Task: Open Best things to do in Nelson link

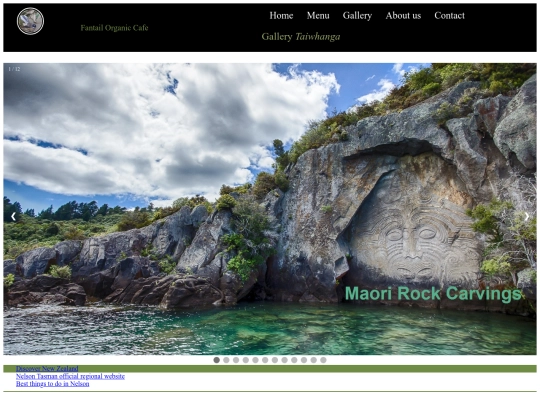Action: point(52,384)
